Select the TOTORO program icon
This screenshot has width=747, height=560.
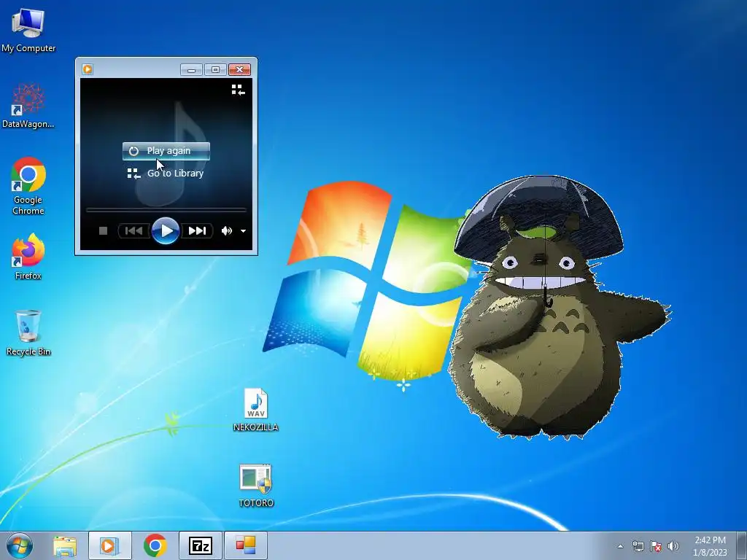(256, 485)
